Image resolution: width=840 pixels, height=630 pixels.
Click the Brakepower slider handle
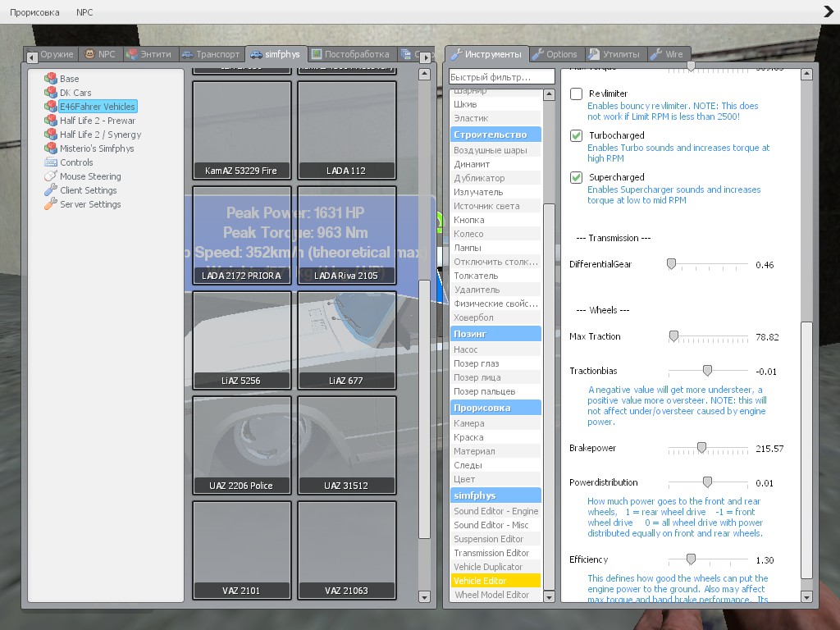pyautogui.click(x=701, y=448)
